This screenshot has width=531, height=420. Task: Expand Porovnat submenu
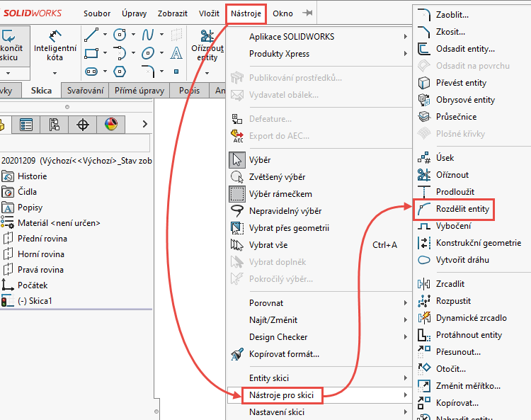pyautogui.click(x=319, y=303)
